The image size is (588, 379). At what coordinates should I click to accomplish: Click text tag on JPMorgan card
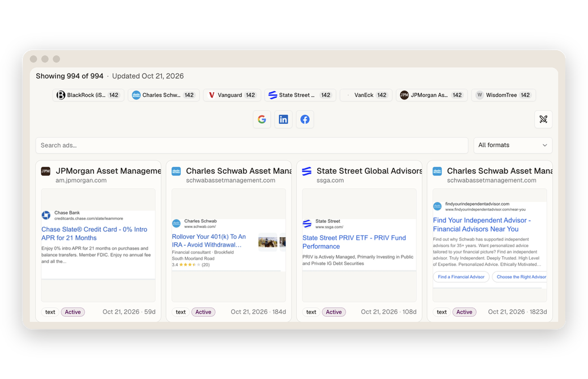pyautogui.click(x=50, y=312)
